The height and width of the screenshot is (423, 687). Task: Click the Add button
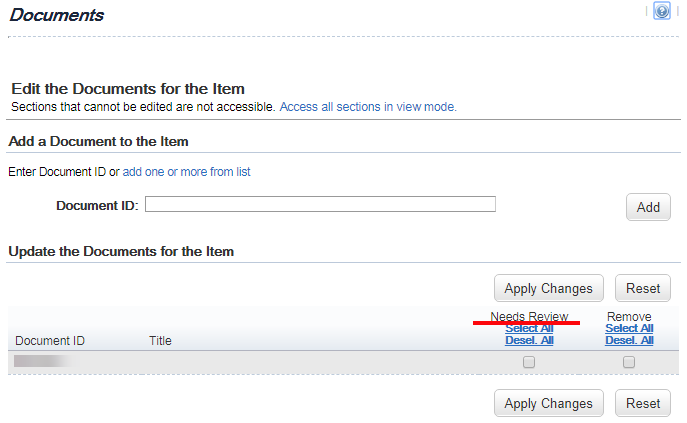pos(648,207)
